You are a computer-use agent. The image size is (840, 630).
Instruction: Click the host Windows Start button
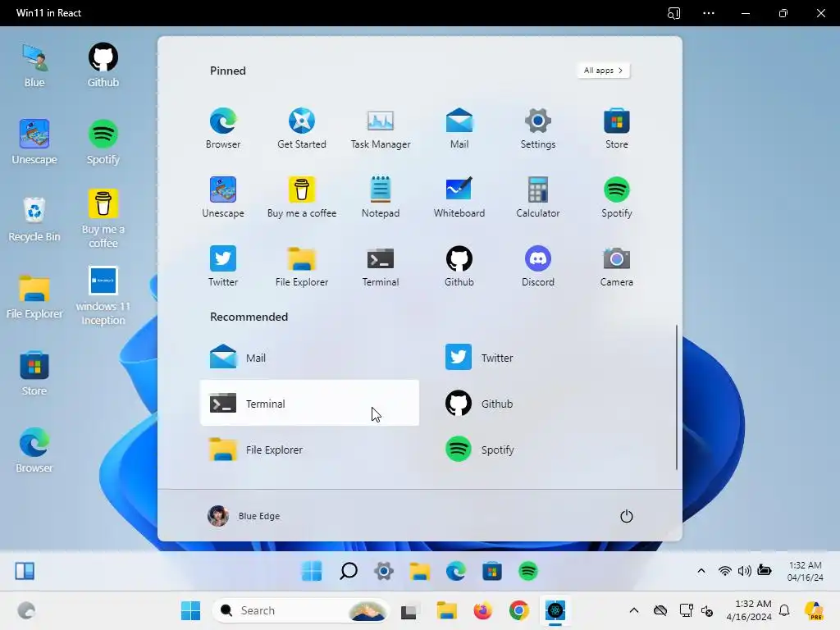tap(190, 610)
